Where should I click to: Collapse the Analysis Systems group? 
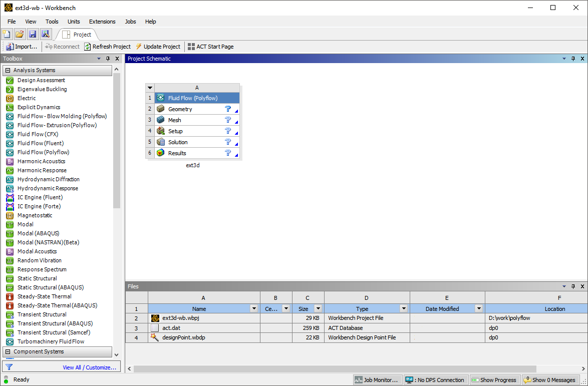coord(8,70)
